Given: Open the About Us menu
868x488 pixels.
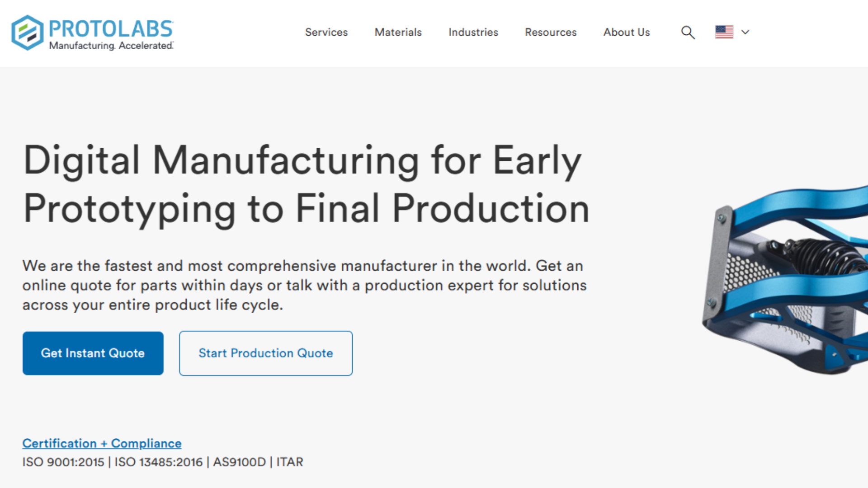Looking at the screenshot, I should [x=627, y=33].
